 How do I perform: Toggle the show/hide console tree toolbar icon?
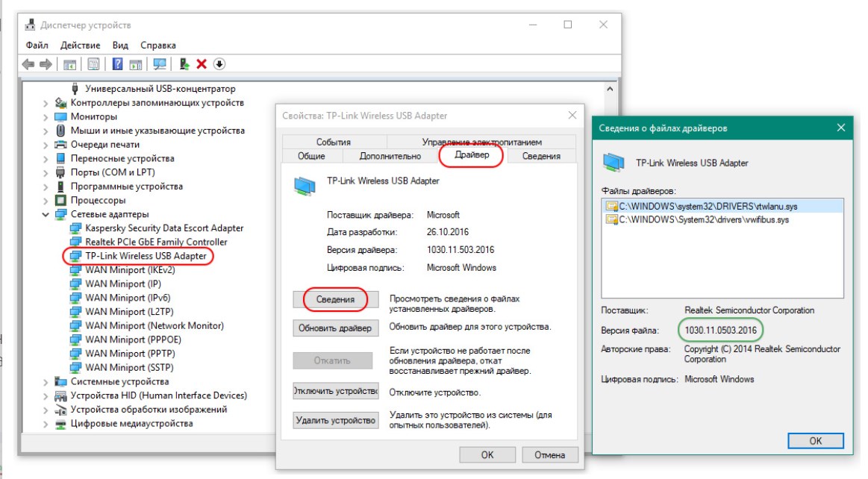(x=69, y=64)
